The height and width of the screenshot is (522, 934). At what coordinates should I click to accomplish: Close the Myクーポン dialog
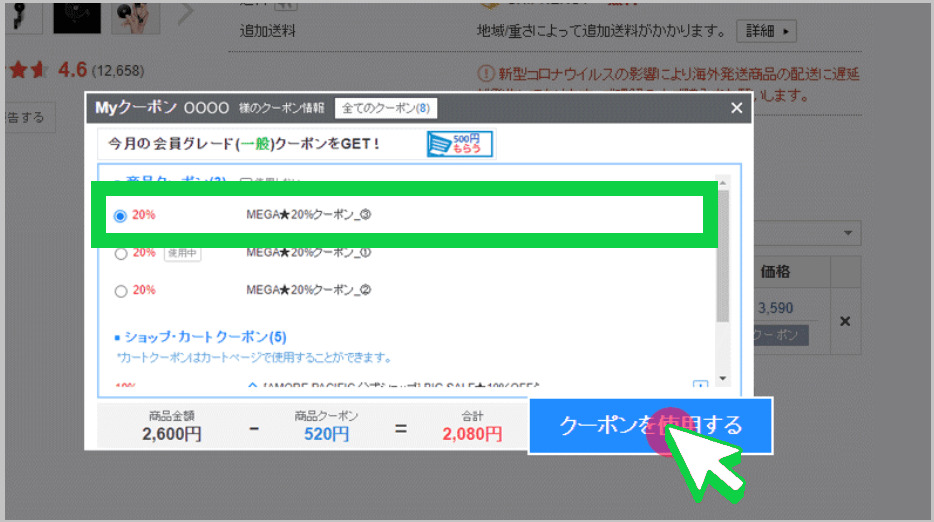click(737, 108)
